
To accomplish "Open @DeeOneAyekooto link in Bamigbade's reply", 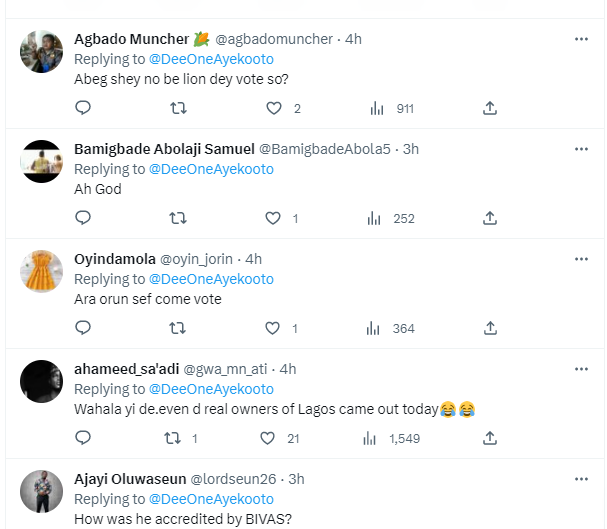I will click(211, 169).
